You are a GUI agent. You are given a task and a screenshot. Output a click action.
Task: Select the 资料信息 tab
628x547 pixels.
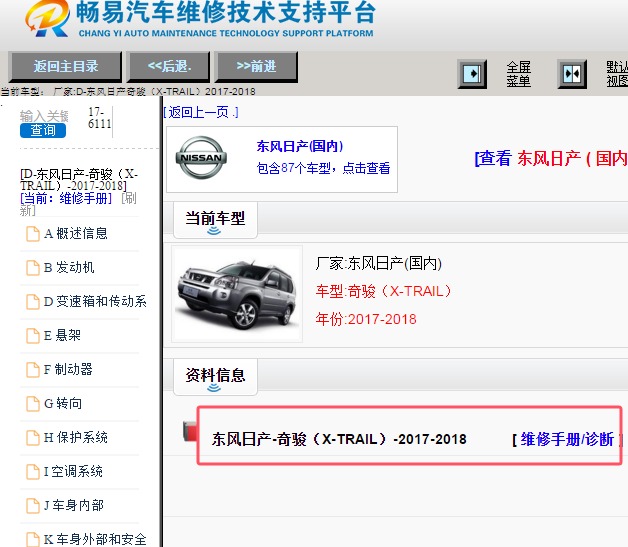(x=215, y=377)
